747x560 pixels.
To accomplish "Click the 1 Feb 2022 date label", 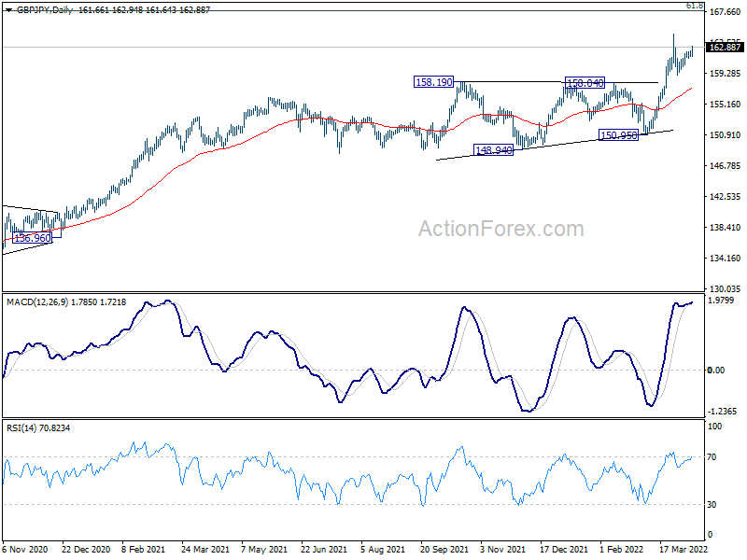I will [621, 549].
